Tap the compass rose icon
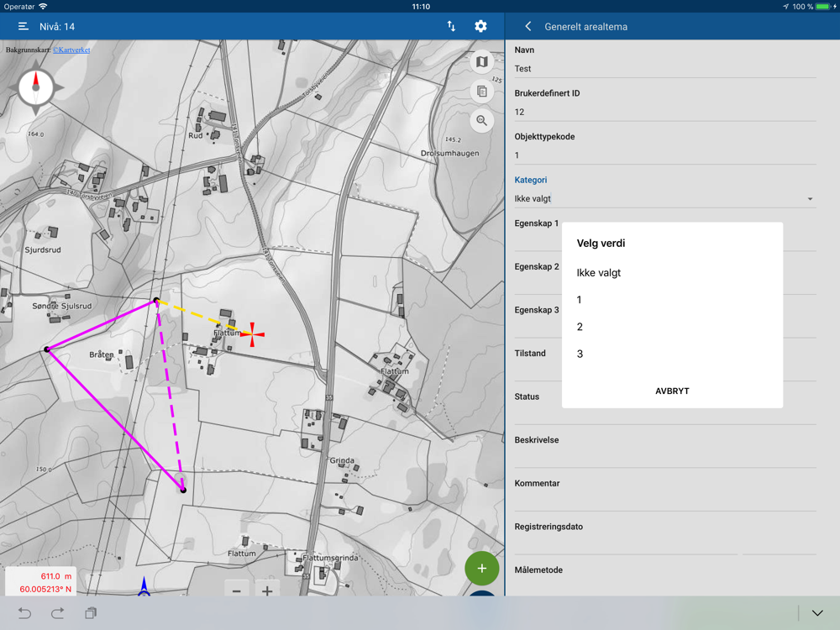 [35, 87]
